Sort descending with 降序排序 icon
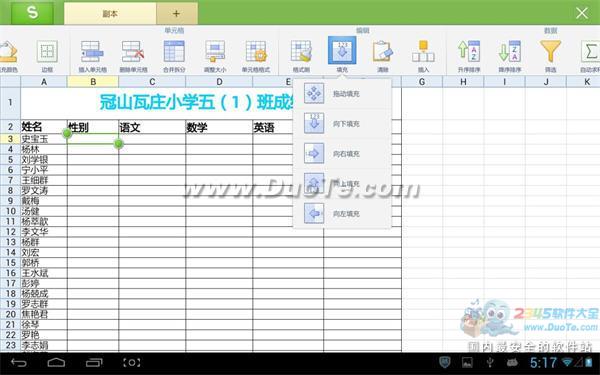600x375 pixels. point(510,52)
